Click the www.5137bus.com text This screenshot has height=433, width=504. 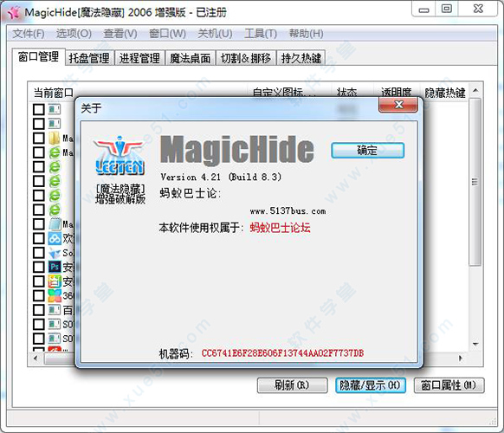tap(288, 211)
